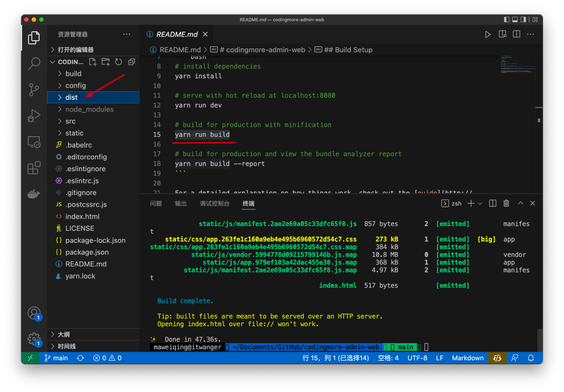The height and width of the screenshot is (392, 564).
Task: Open the Extensions view
Action: point(34,168)
